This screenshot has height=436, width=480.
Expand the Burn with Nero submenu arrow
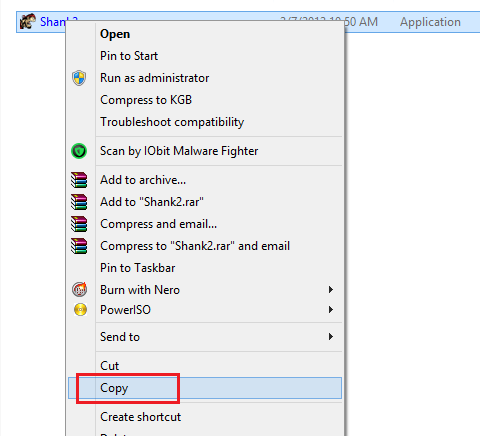tap(331, 290)
